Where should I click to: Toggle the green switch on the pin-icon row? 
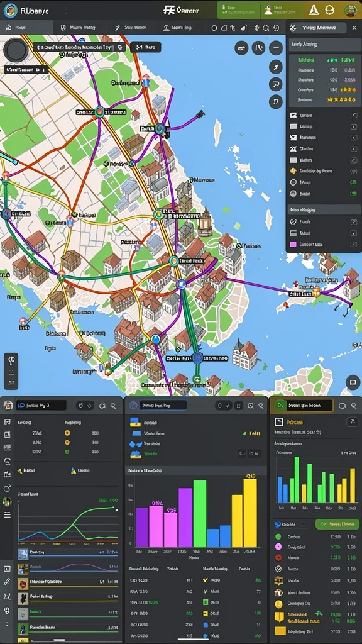click(x=353, y=194)
